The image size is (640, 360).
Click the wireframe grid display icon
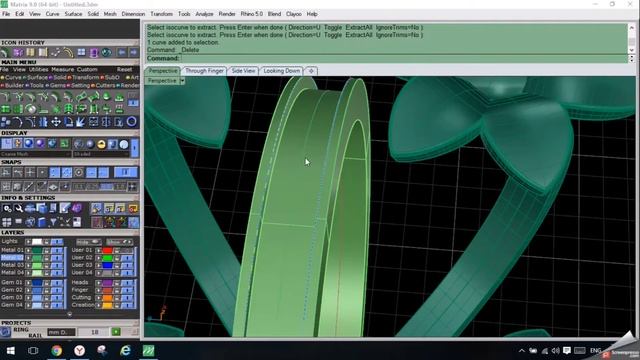[x=7, y=144]
